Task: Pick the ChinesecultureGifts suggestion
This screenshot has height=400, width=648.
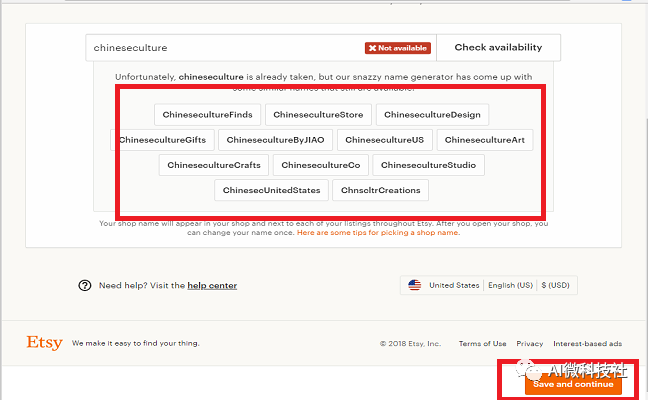Action: tap(162, 140)
